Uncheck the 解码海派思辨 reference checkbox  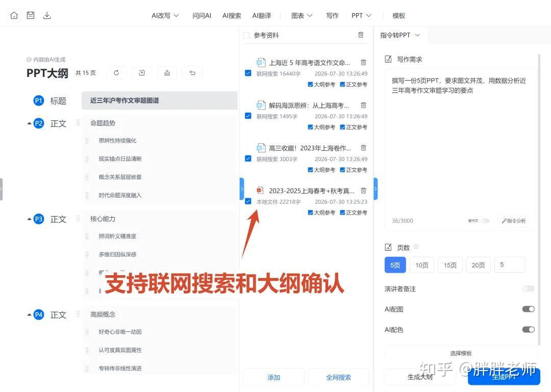coord(248,116)
